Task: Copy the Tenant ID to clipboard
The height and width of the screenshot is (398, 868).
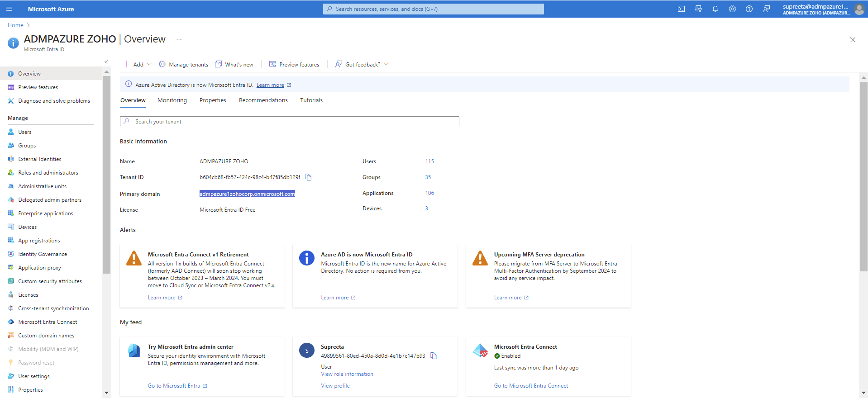Action: [x=308, y=177]
